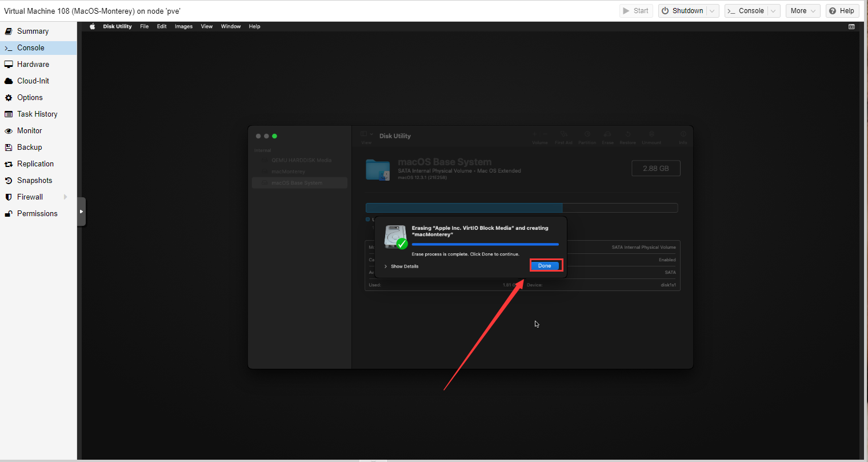Collapse the sidebar using the splitter handle
The image size is (868, 462).
(x=81, y=212)
